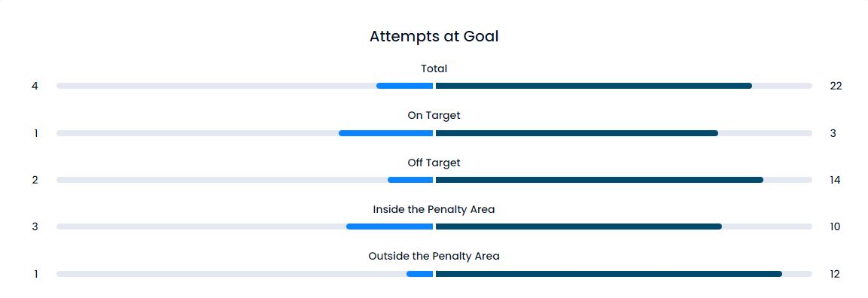Click the right-side Total value 22
Viewport: 868px width, 298px height.
click(836, 86)
